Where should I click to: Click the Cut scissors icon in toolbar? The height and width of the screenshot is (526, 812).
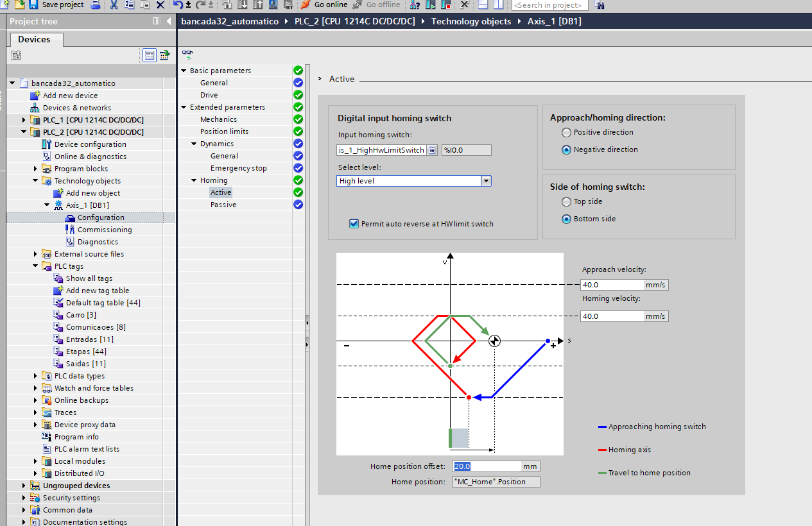[x=114, y=4]
